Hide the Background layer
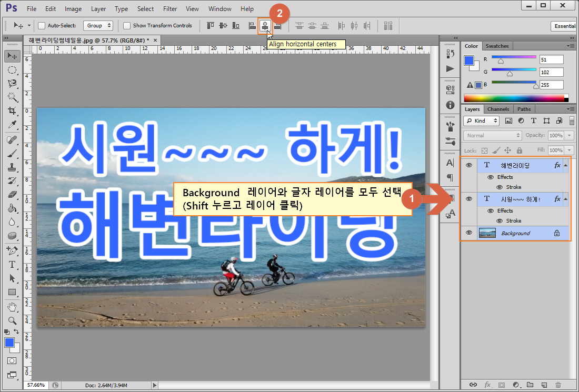Image resolution: width=579 pixels, height=392 pixels. coord(469,233)
